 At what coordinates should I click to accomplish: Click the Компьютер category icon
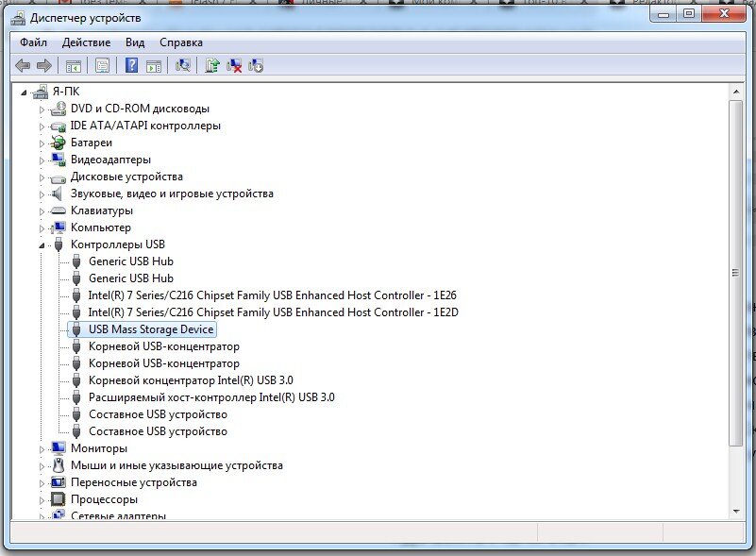tap(59, 227)
